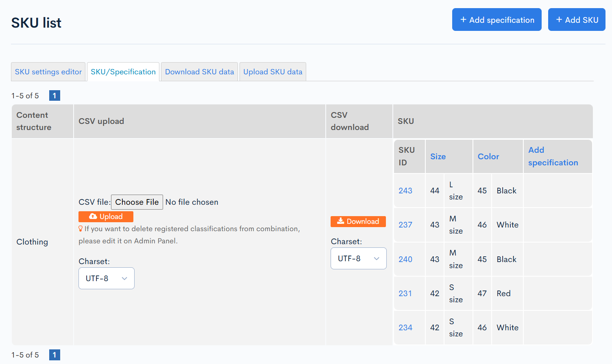Open SKU ID 240 link
This screenshot has width=612, height=364.
[x=405, y=259]
